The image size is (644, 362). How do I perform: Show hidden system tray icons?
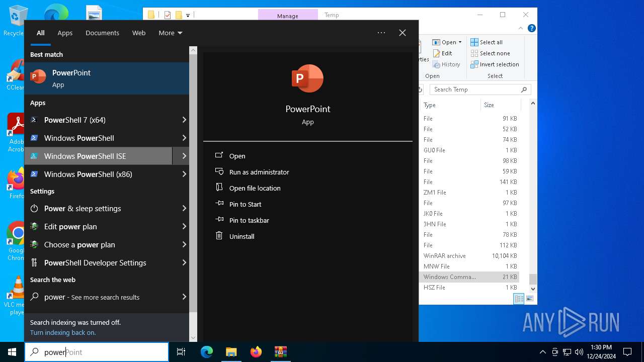(x=542, y=352)
